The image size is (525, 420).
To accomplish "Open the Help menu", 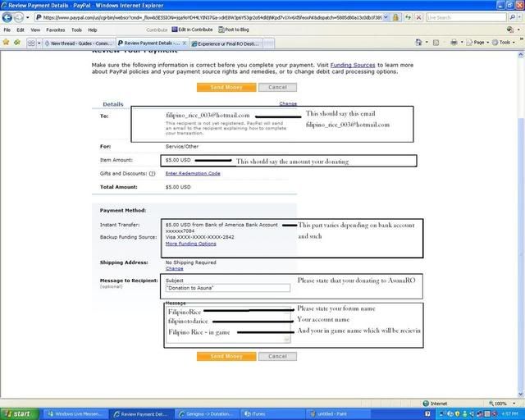I will pyautogui.click(x=93, y=30).
